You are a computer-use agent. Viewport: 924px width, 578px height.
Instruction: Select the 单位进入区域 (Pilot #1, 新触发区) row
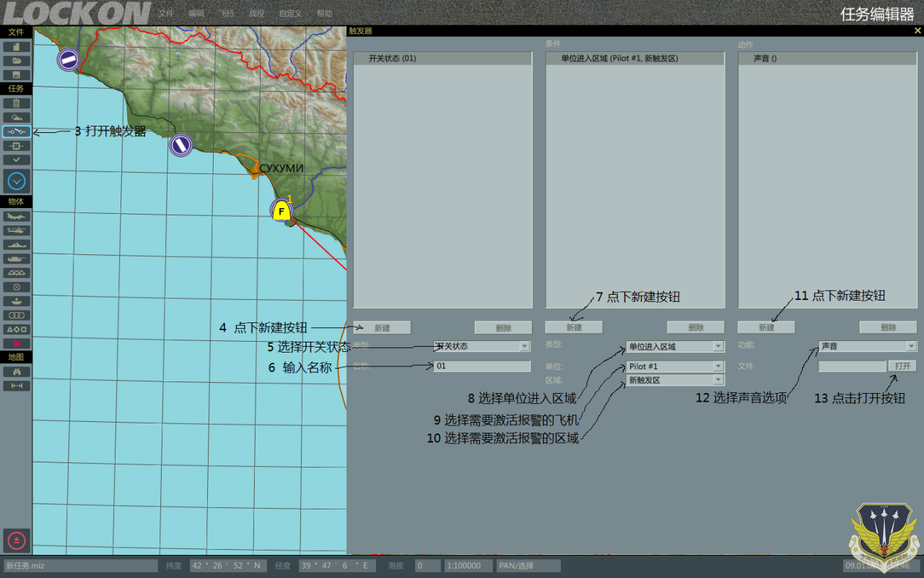[635, 59]
